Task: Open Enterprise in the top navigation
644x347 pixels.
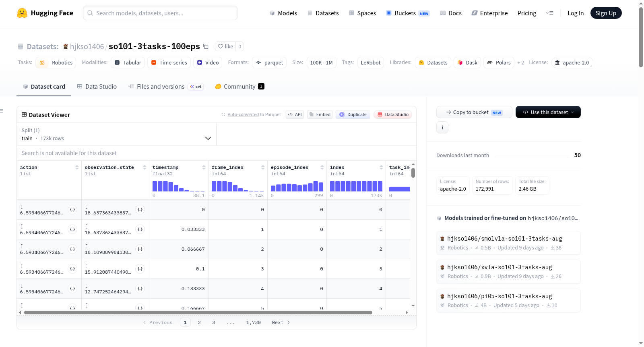Action: click(490, 13)
